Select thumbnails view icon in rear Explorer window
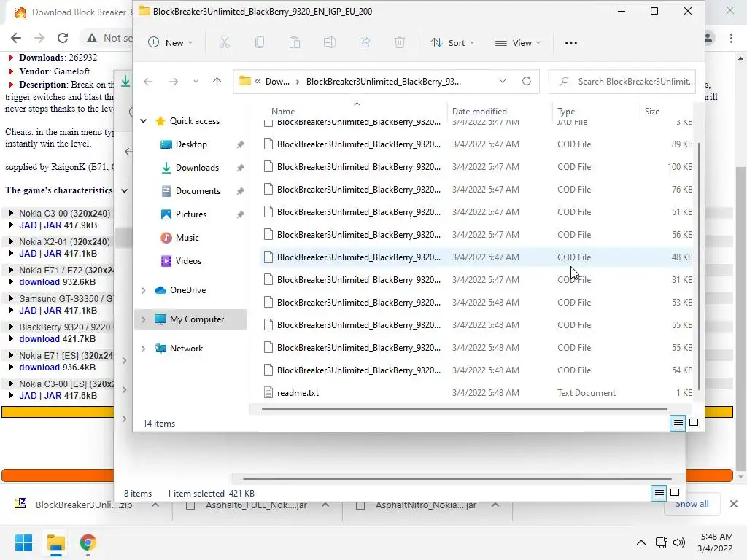Image resolution: width=747 pixels, height=560 pixels. point(675,493)
